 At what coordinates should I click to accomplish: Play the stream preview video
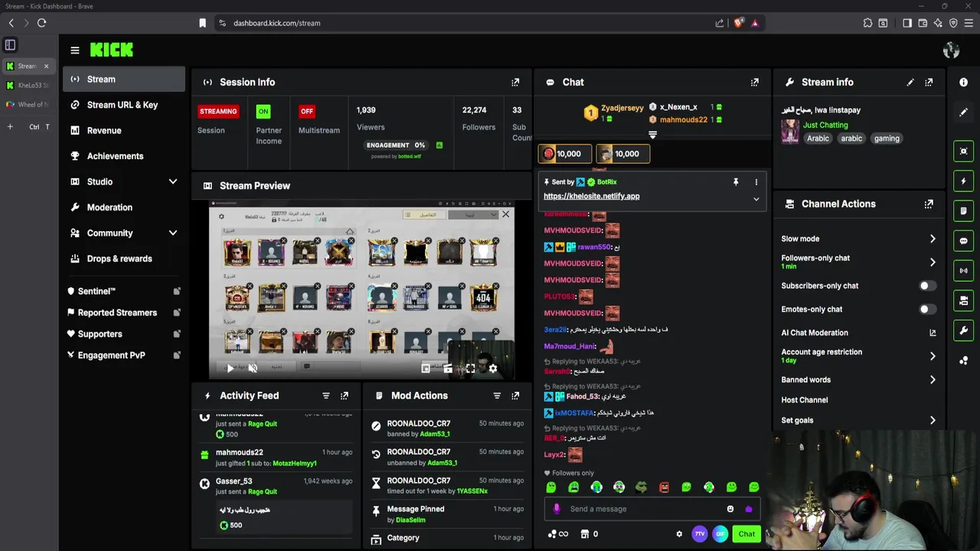(230, 368)
